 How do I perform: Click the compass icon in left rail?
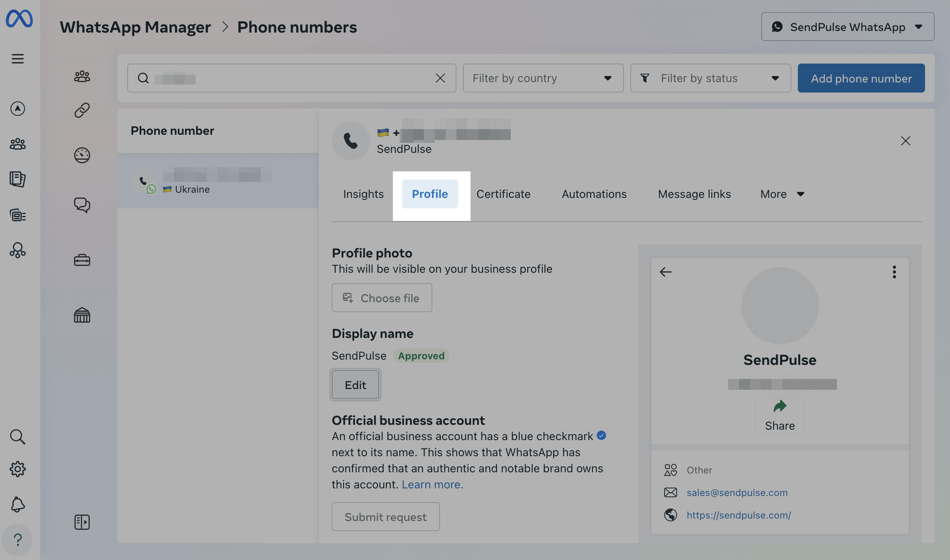tap(18, 109)
